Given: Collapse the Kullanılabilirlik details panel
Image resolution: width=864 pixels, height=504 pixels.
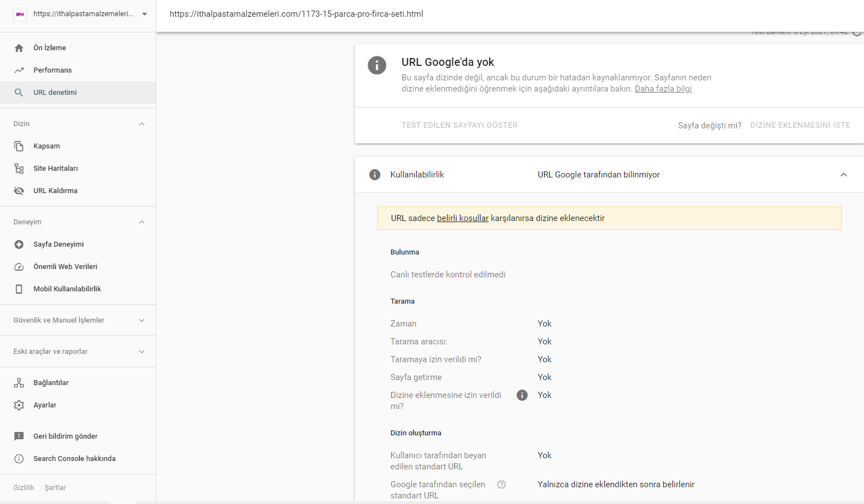Looking at the screenshot, I should point(843,175).
